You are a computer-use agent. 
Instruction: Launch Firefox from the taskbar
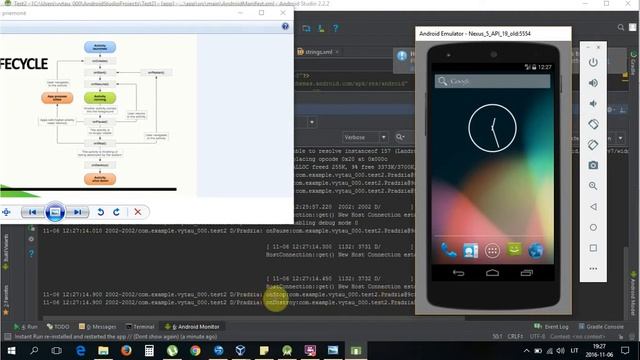coord(126,351)
